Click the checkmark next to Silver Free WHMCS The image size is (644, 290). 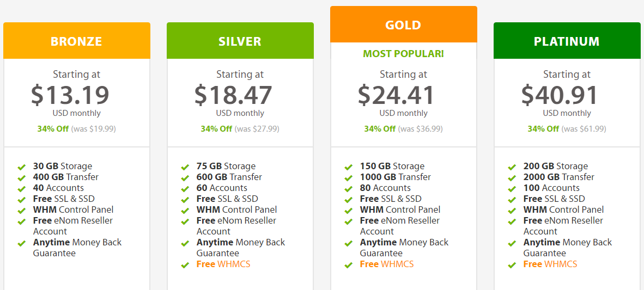coord(185,265)
